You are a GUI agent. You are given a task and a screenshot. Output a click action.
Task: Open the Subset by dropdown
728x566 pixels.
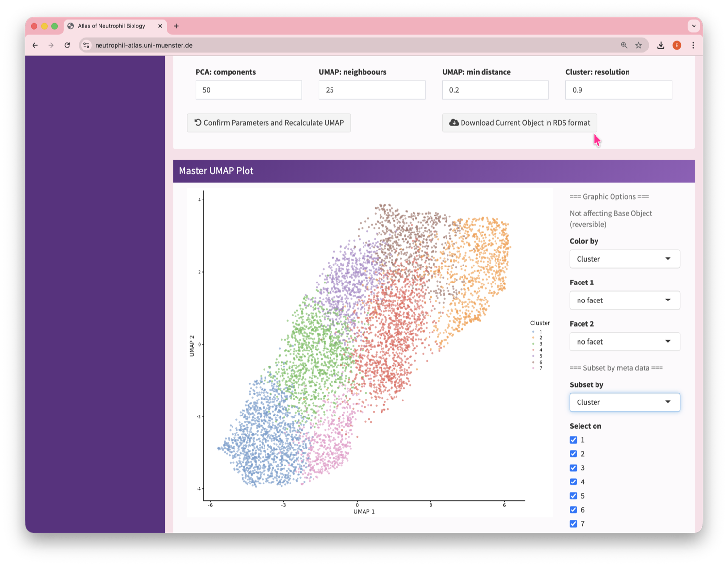pos(624,402)
